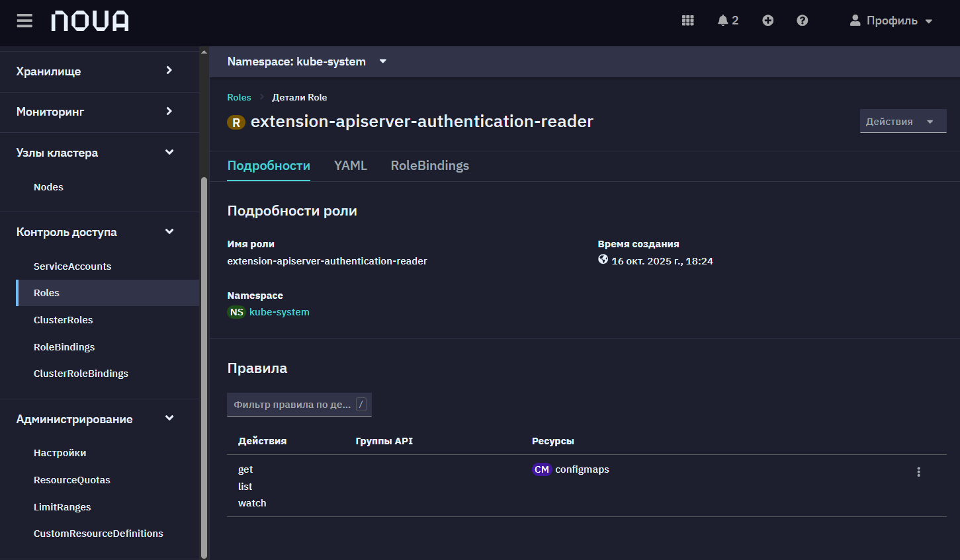The height and width of the screenshot is (560, 960).
Task: Open the help question mark icon
Action: coord(803,20)
